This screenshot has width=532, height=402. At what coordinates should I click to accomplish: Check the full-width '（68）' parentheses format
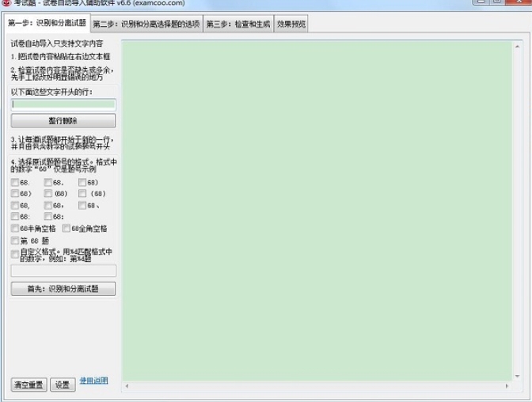[x=82, y=193]
